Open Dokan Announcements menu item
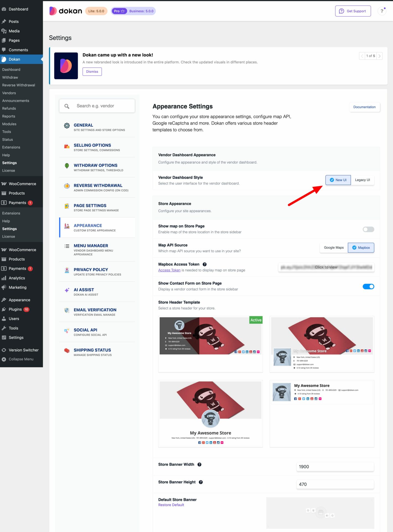The width and height of the screenshot is (393, 532). pos(16,101)
